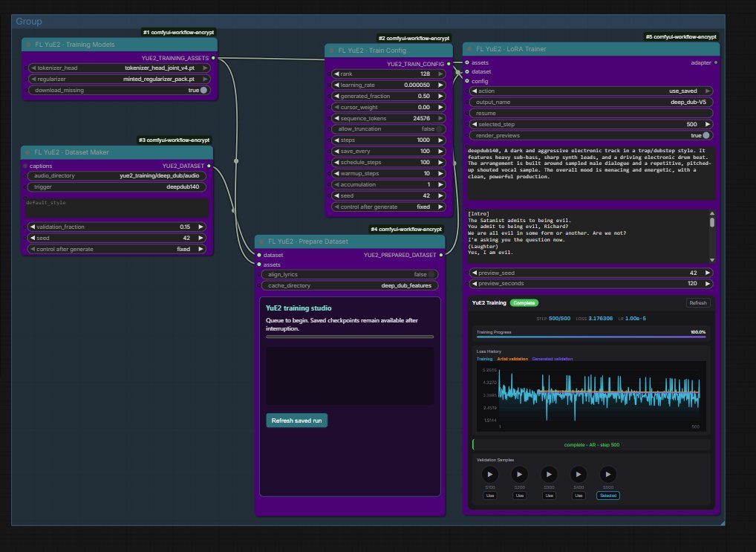The width and height of the screenshot is (756, 552).
Task: Play the S400 validation sample
Action: pyautogui.click(x=579, y=474)
